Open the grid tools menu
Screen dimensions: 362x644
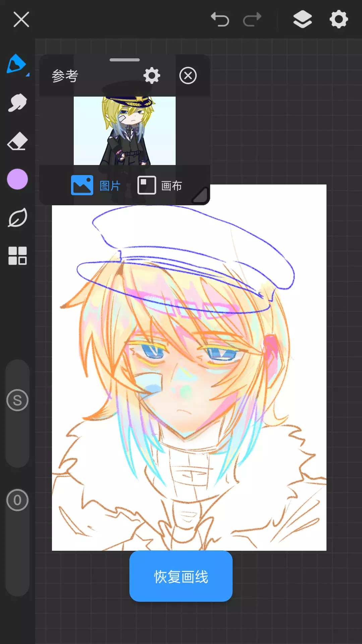coord(17,256)
